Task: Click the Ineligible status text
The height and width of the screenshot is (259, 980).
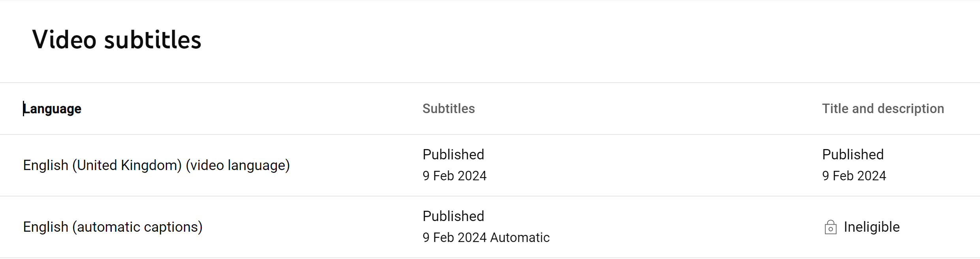Action: 872,227
